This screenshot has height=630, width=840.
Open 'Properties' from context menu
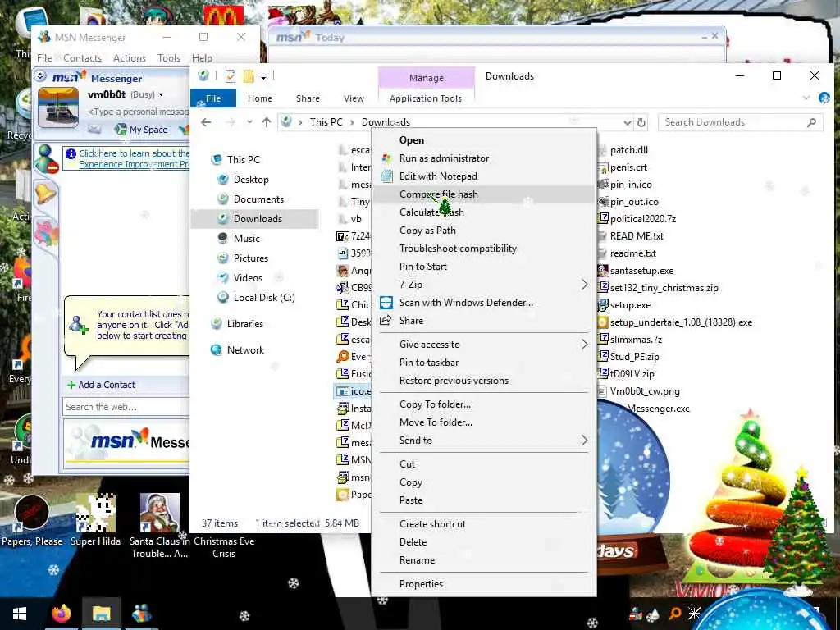click(x=421, y=584)
